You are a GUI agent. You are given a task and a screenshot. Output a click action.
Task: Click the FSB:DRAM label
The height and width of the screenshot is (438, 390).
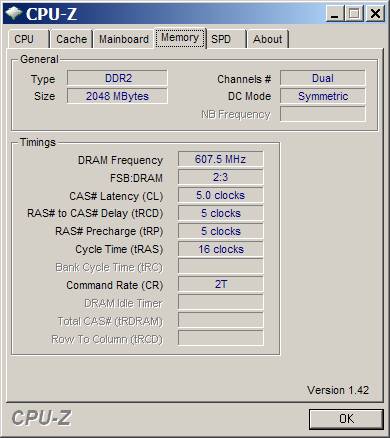tap(136, 178)
